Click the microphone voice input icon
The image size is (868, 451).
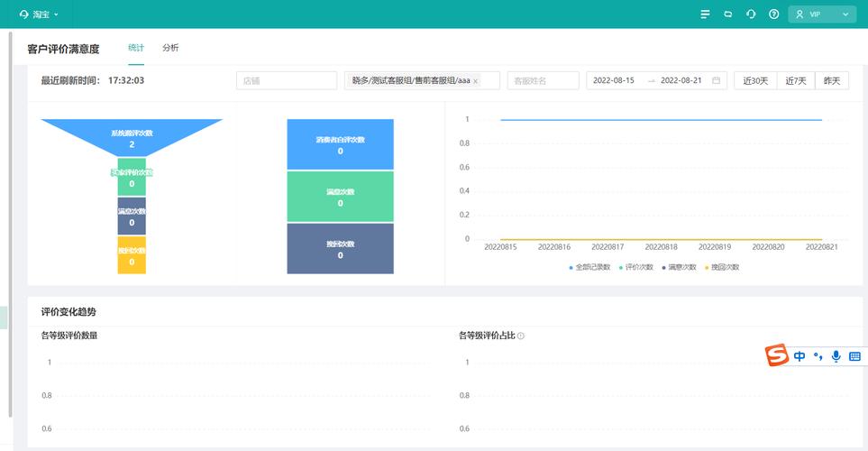point(836,356)
